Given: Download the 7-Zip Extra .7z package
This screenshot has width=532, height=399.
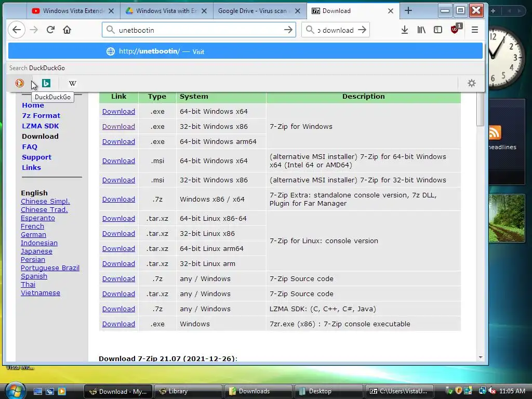Looking at the screenshot, I should (118, 199).
